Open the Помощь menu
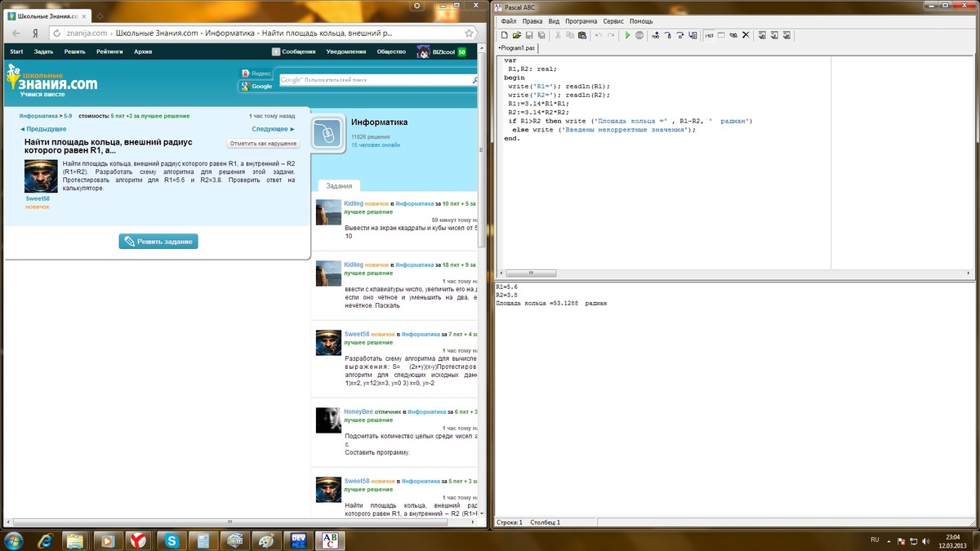The width and height of the screenshot is (980, 551). (641, 21)
